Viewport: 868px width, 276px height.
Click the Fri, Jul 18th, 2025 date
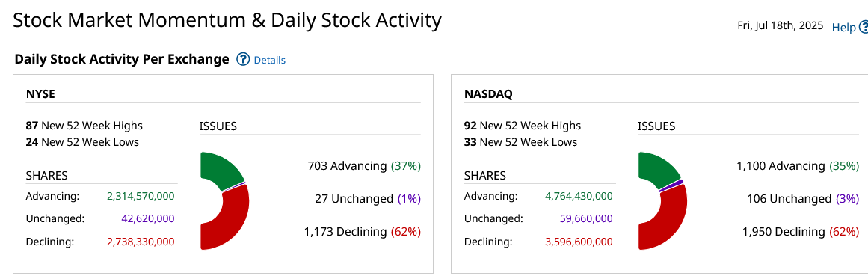tap(781, 26)
